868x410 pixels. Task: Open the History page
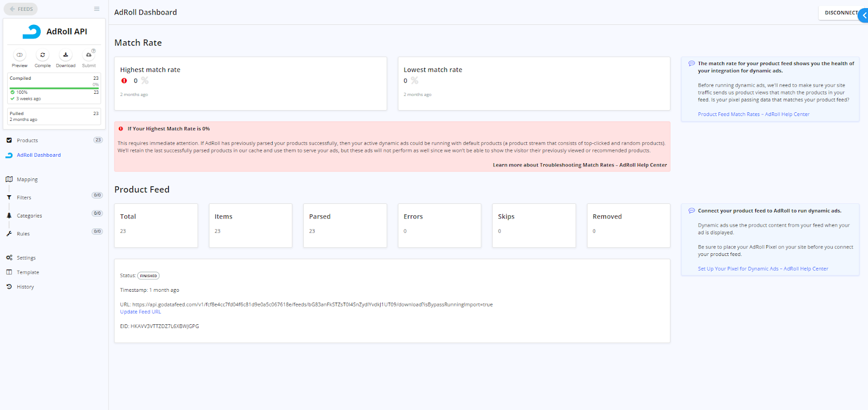coord(25,287)
